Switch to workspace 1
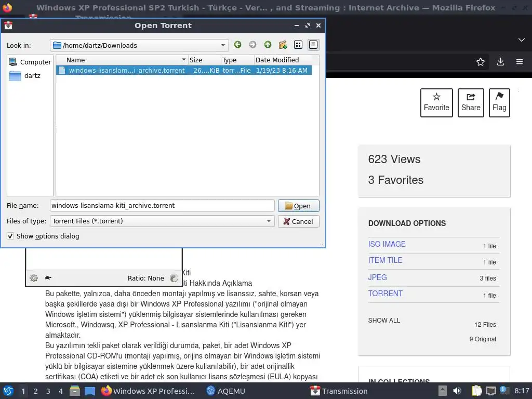Viewport: 532px width, 399px height. tap(23, 391)
